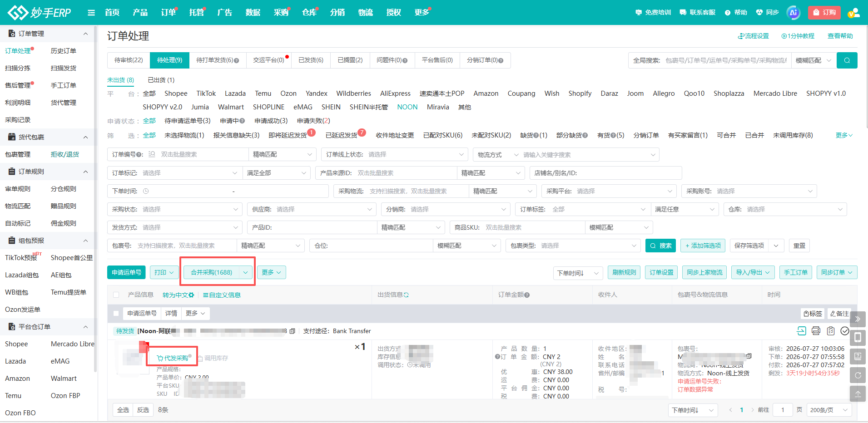The image size is (868, 423).
Task: Copy the order number with the copy icon
Action: (x=292, y=331)
